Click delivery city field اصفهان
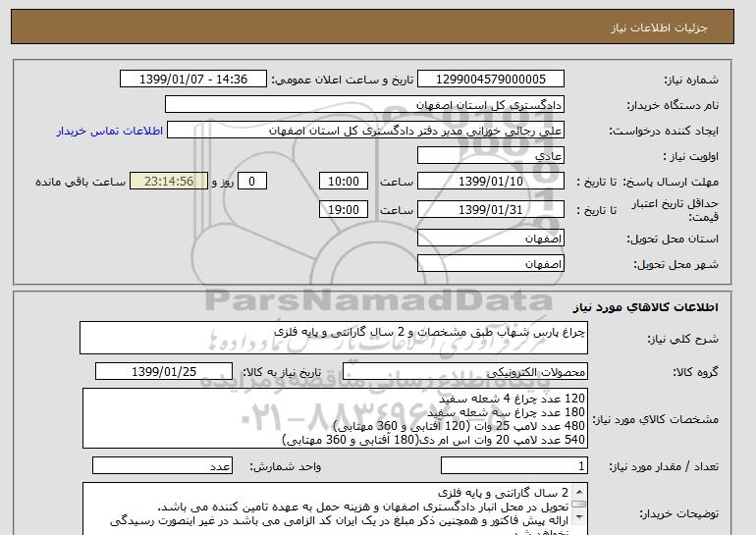The height and width of the screenshot is (535, 756). click(490, 264)
